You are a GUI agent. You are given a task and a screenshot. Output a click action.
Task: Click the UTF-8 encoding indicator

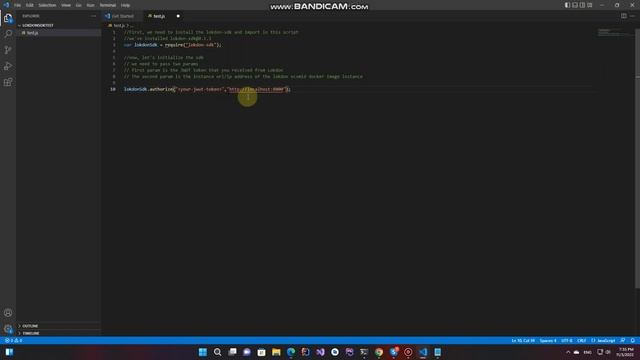(x=567, y=340)
